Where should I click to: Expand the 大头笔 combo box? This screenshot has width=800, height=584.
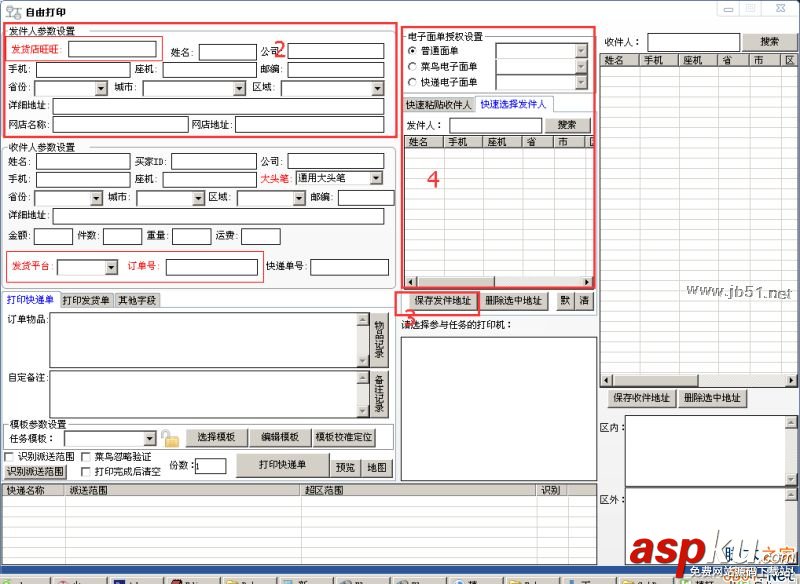(376, 178)
